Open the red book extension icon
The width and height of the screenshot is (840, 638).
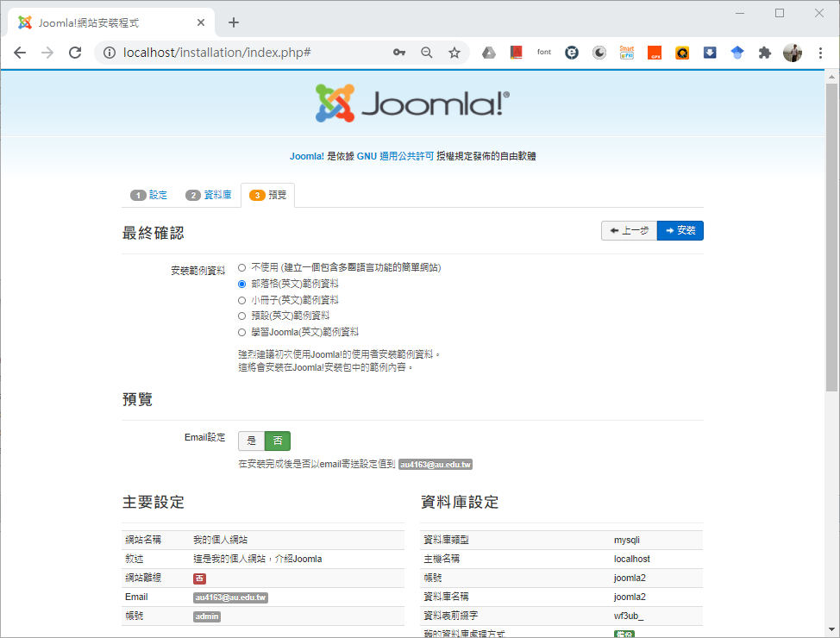517,53
